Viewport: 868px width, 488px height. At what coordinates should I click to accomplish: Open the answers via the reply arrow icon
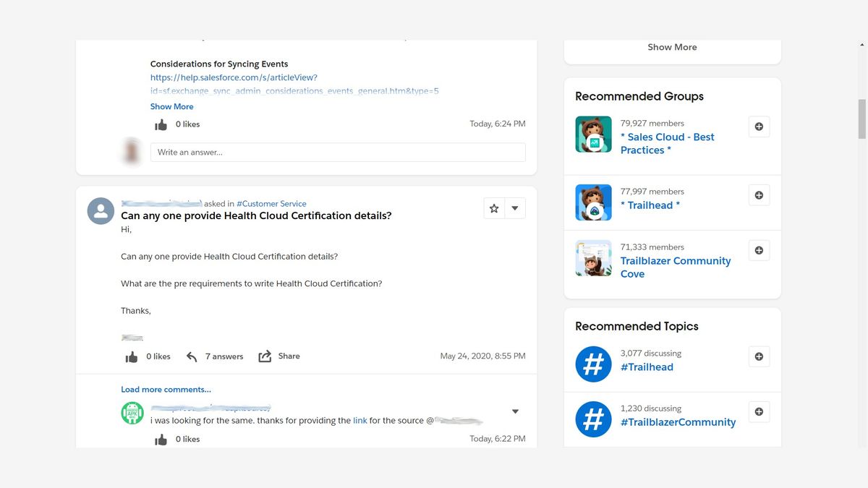[x=192, y=356]
